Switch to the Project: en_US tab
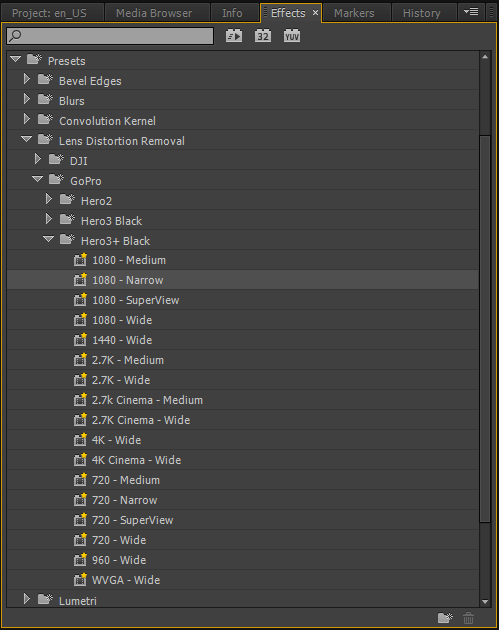 pos(52,13)
